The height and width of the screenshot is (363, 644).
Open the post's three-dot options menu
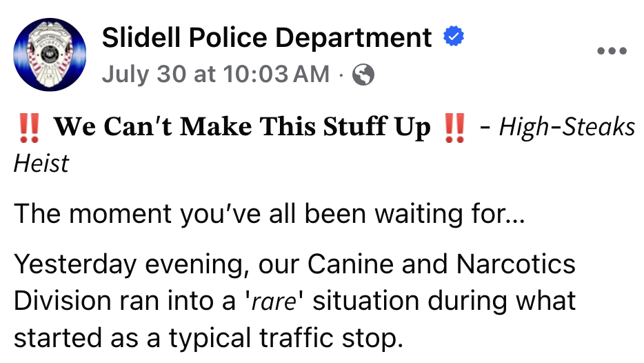612,51
